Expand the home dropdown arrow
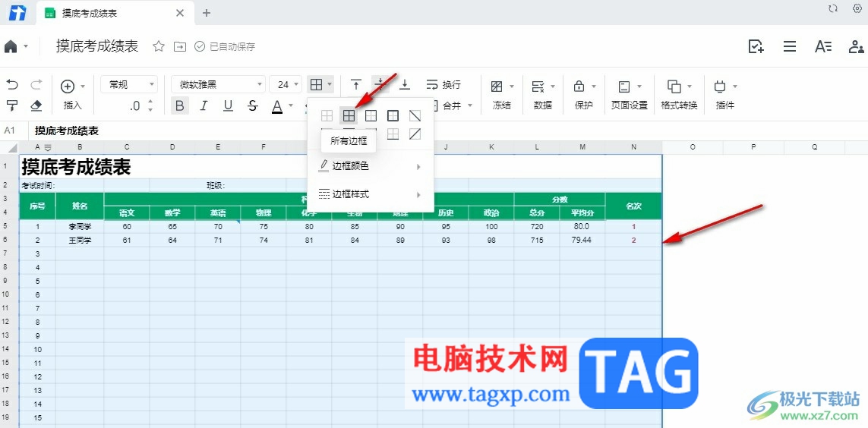The width and height of the screenshot is (868, 428). click(x=26, y=47)
